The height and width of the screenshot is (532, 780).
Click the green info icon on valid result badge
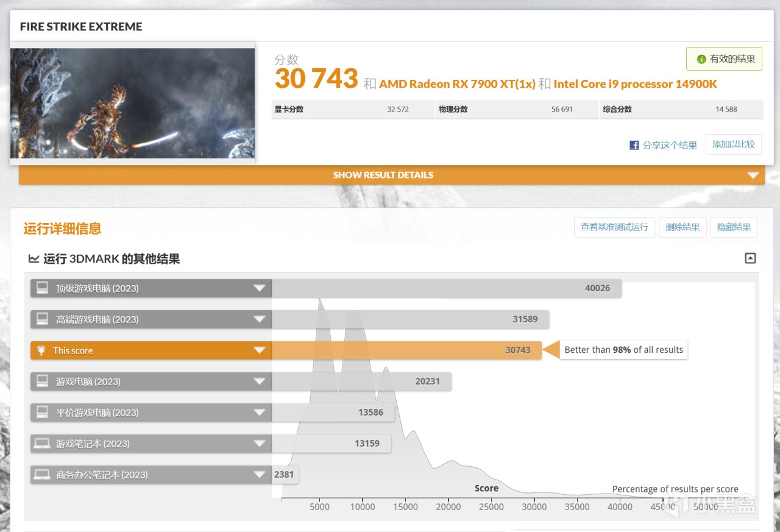tap(701, 59)
